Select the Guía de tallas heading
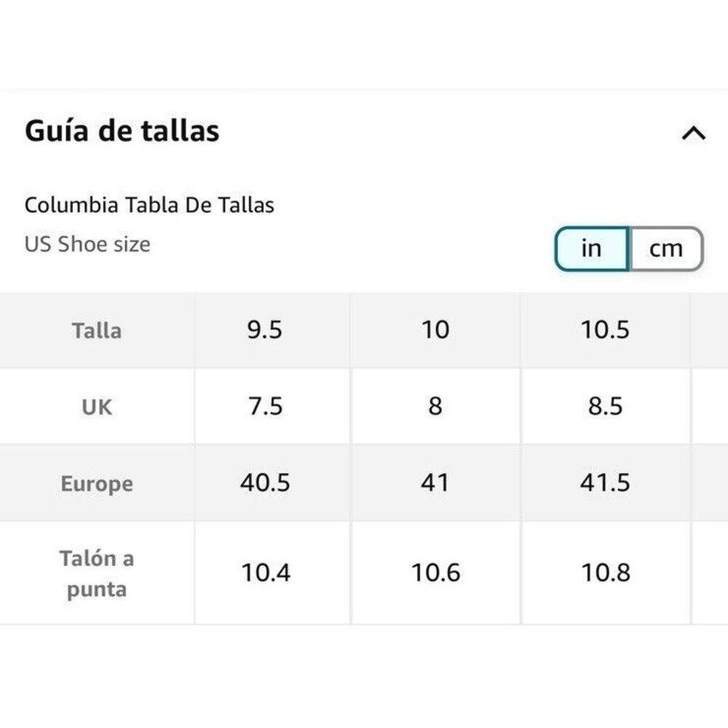This screenshot has width=728, height=728. coord(122,130)
